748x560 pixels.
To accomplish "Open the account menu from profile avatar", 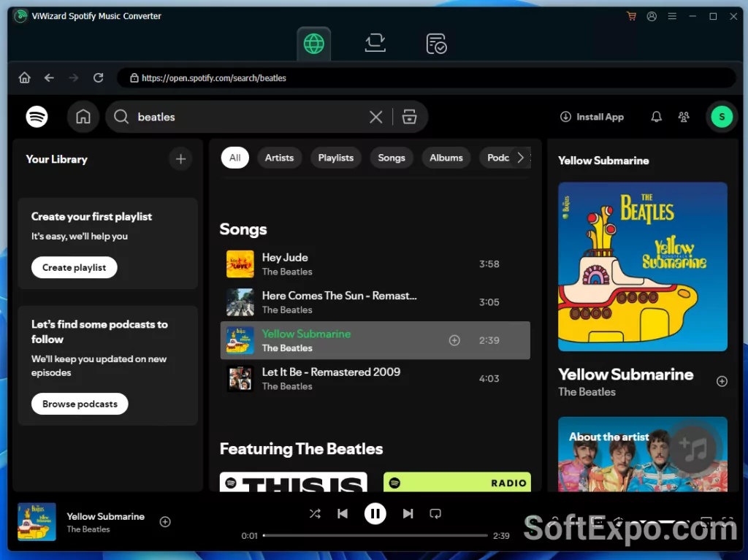I will (x=721, y=116).
